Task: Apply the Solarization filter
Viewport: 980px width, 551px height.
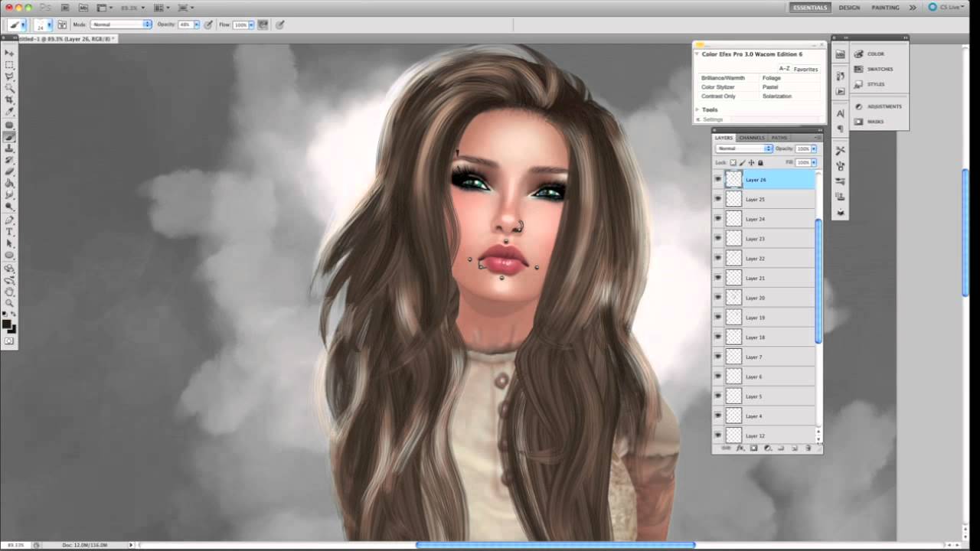Action: tap(777, 96)
